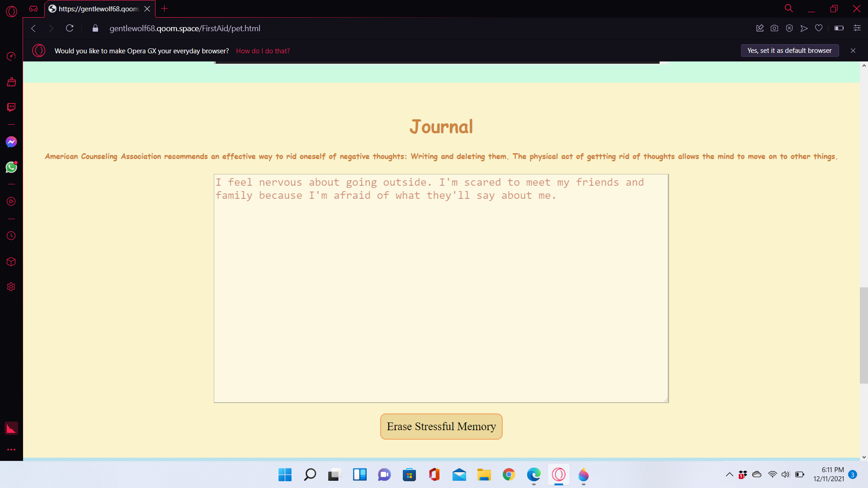Image resolution: width=868 pixels, height=488 pixels.
Task: Open Messenger in the sidebar
Action: (11, 142)
